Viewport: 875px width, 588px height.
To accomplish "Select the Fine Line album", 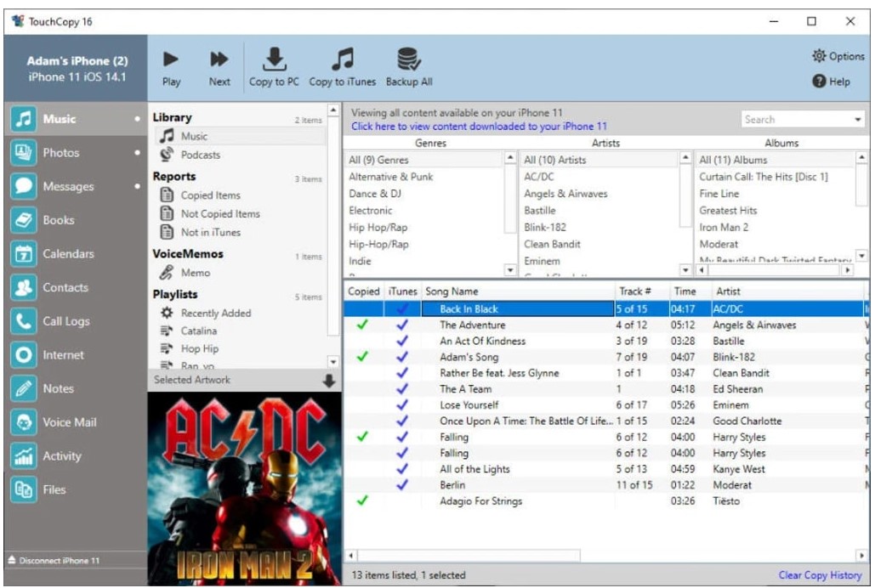I will [x=776, y=194].
